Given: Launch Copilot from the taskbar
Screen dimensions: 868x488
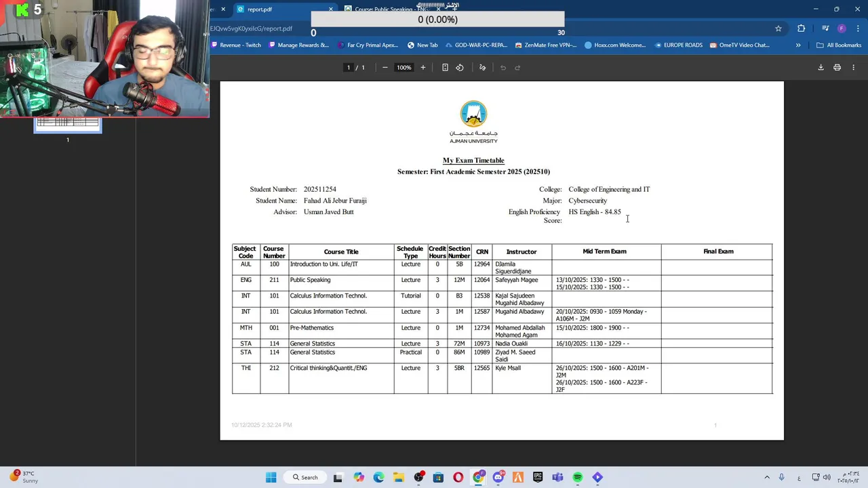Looking at the screenshot, I should (x=359, y=477).
